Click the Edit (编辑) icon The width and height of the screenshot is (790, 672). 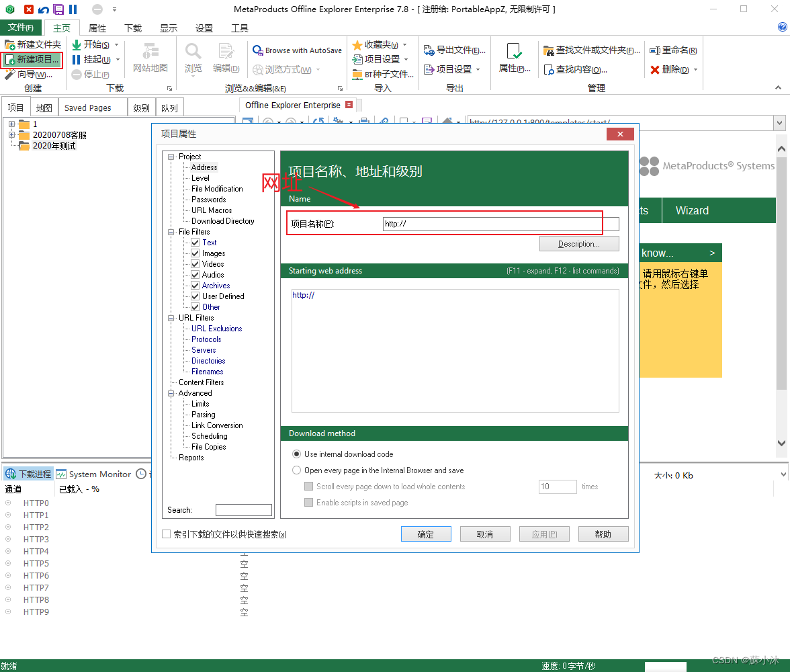tap(226, 52)
